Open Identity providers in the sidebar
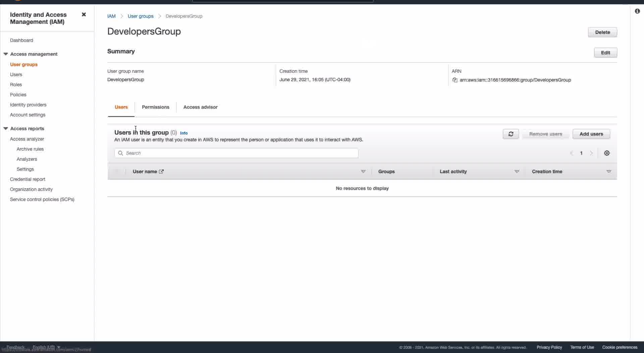644x353 pixels. coord(28,105)
